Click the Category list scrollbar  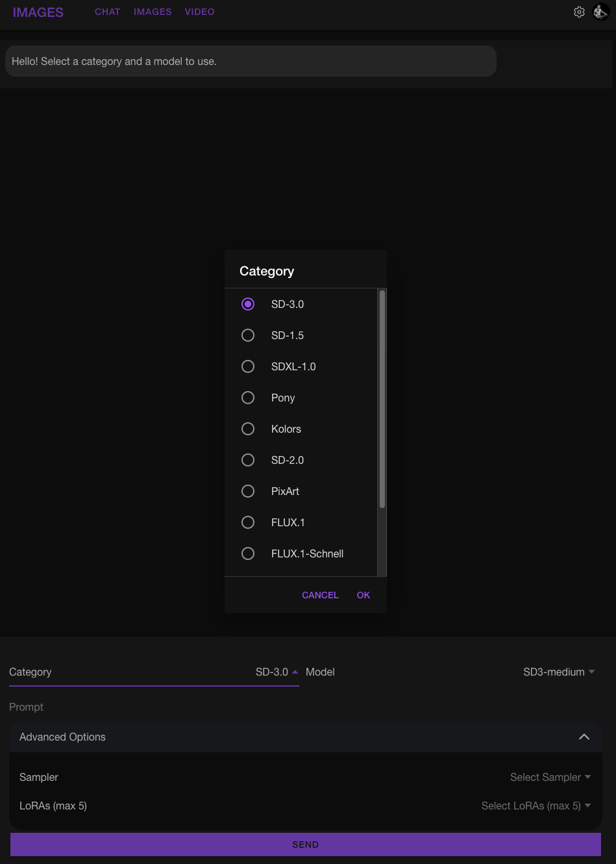point(382,399)
